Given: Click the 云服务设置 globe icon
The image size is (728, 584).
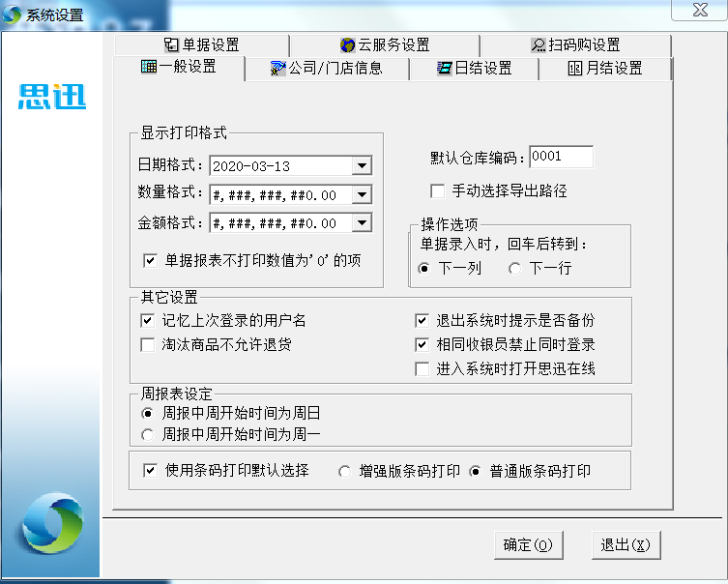Looking at the screenshot, I should click(348, 45).
